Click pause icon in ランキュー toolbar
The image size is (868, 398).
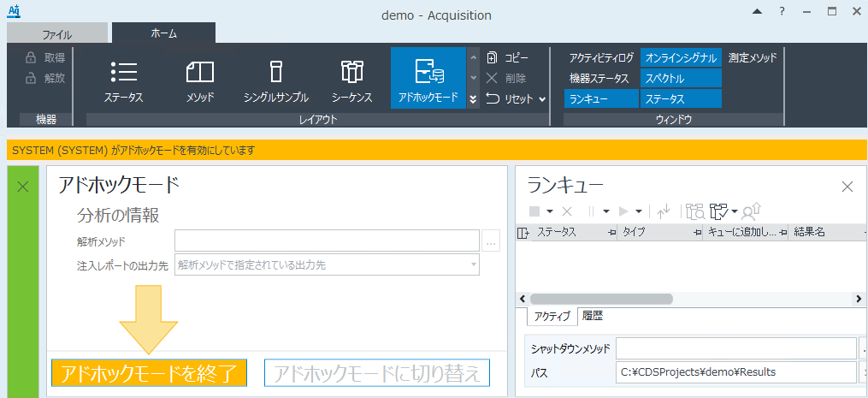click(x=591, y=211)
